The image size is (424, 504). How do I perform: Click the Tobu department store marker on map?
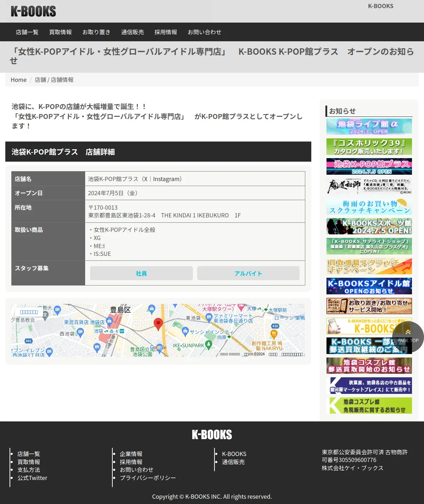coord(109,322)
